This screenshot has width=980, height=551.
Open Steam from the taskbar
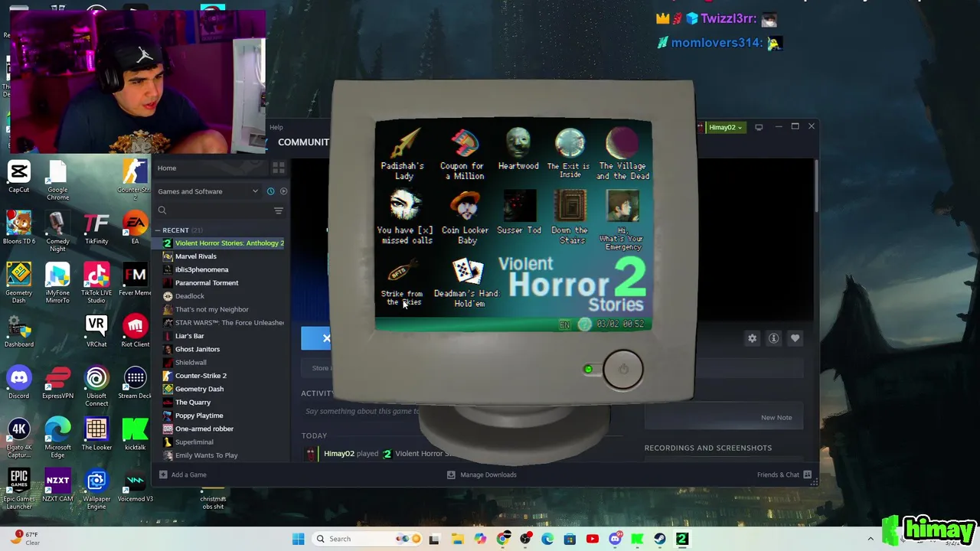click(659, 539)
